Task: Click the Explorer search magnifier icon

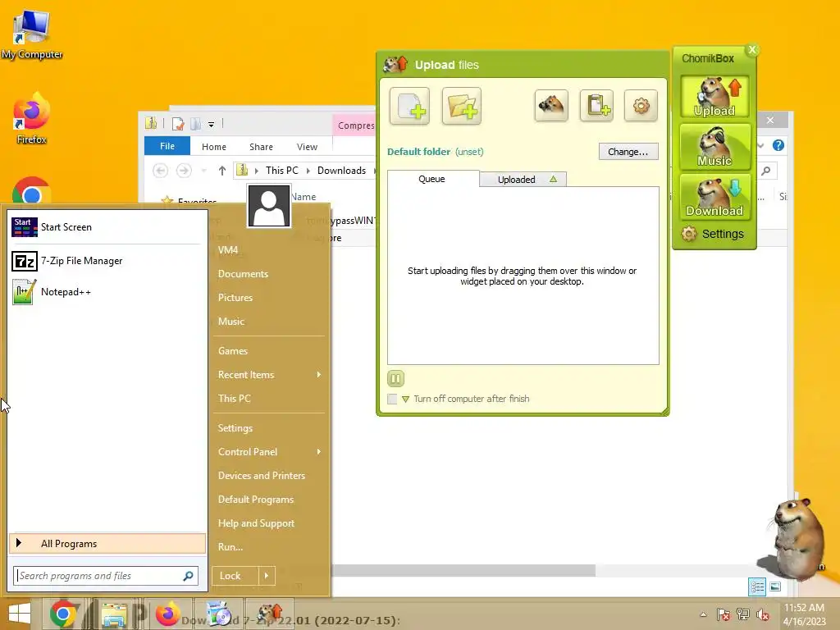Action: click(x=766, y=171)
